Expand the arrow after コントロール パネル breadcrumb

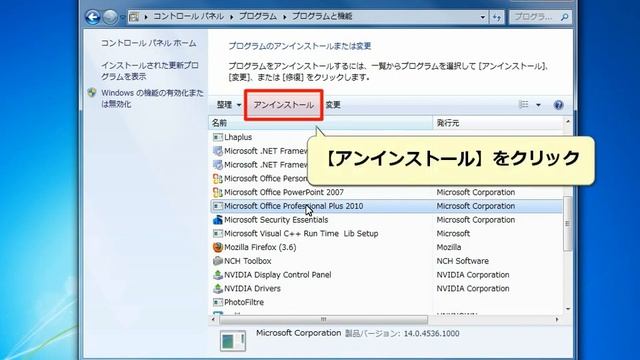point(231,17)
